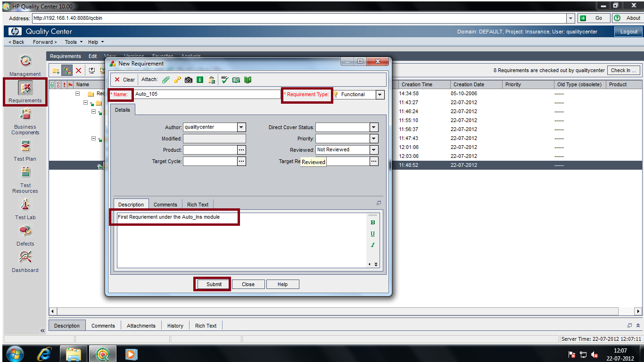This screenshot has width=644, height=362.
Task: Expand the bottom details panel chevron
Action: pos(638,325)
